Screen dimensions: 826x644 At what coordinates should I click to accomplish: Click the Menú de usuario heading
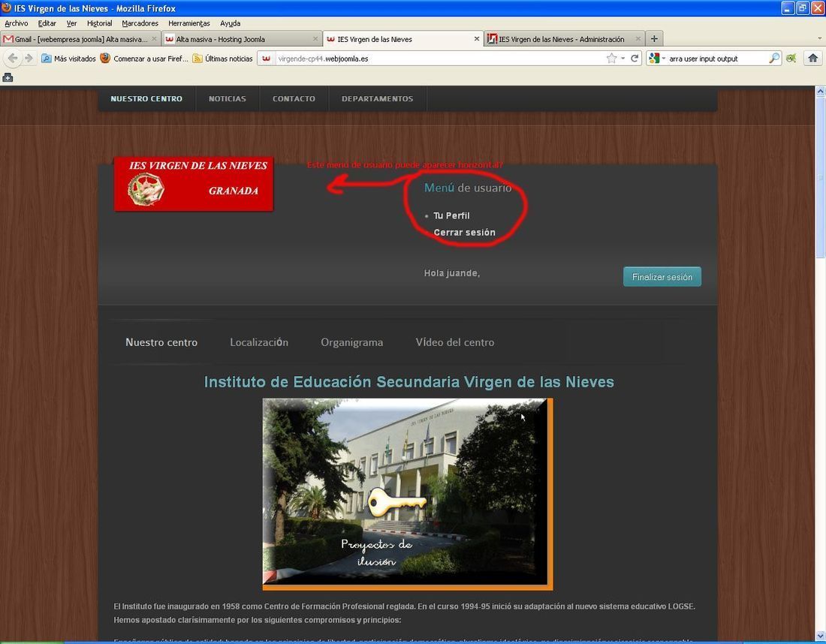(468, 188)
